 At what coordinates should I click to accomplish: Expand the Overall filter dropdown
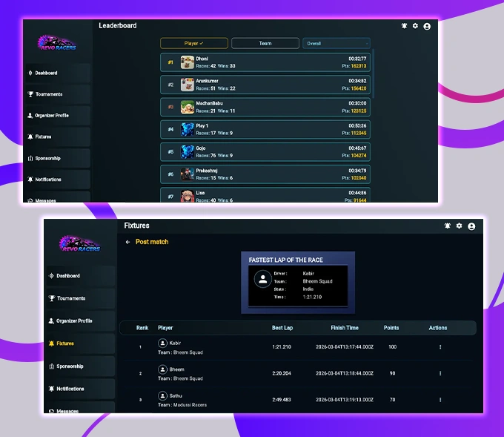(x=336, y=44)
